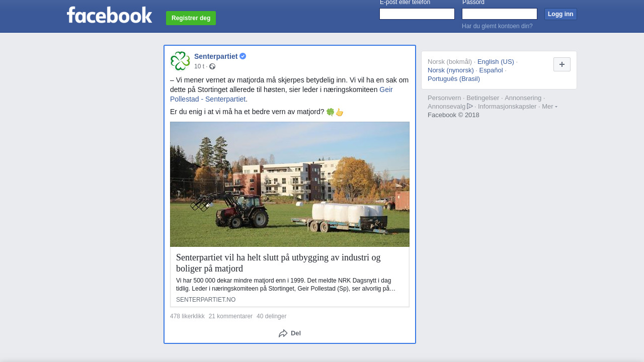Switch language to English (US)

pyautogui.click(x=496, y=62)
